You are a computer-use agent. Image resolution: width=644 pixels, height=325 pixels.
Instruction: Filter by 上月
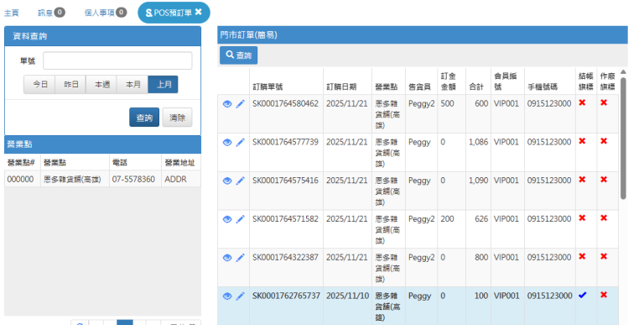coord(163,84)
